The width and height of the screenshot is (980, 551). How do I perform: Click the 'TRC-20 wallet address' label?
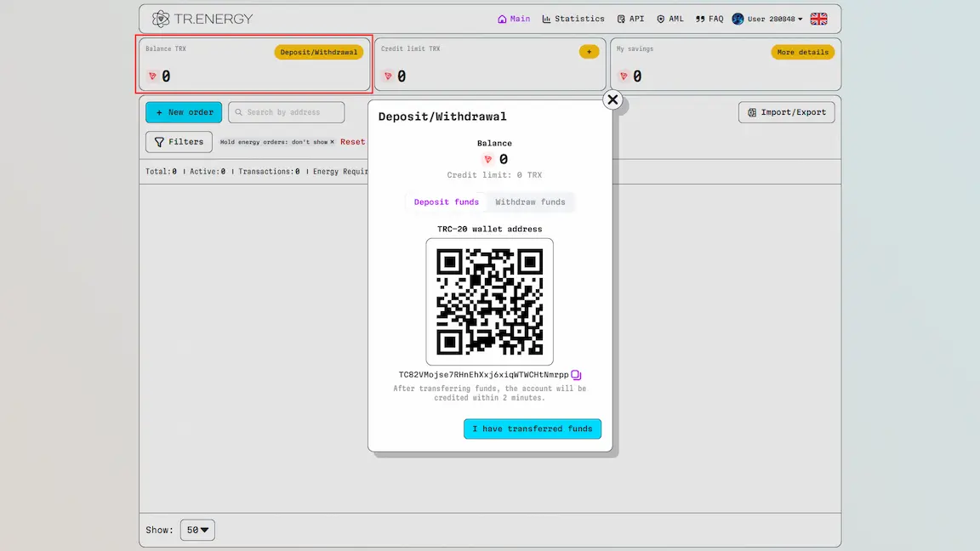coord(489,229)
